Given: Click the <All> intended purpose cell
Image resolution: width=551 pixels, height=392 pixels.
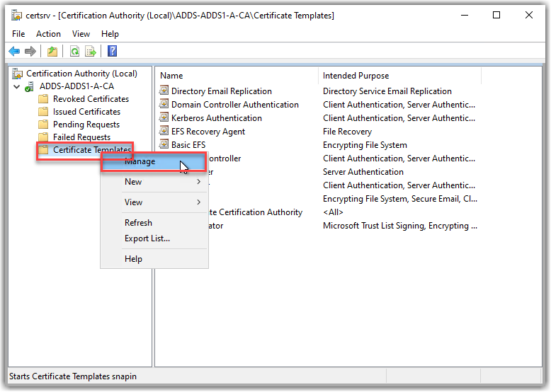Looking at the screenshot, I should (x=333, y=212).
